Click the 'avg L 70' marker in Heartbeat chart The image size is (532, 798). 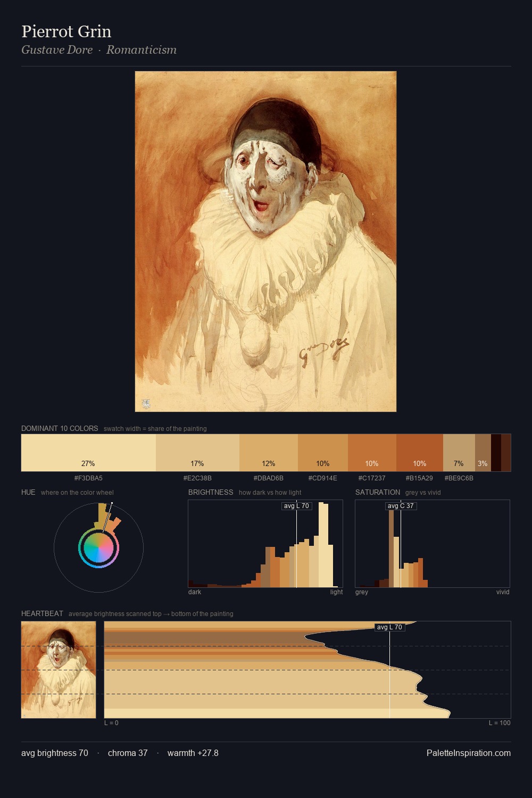coord(390,627)
